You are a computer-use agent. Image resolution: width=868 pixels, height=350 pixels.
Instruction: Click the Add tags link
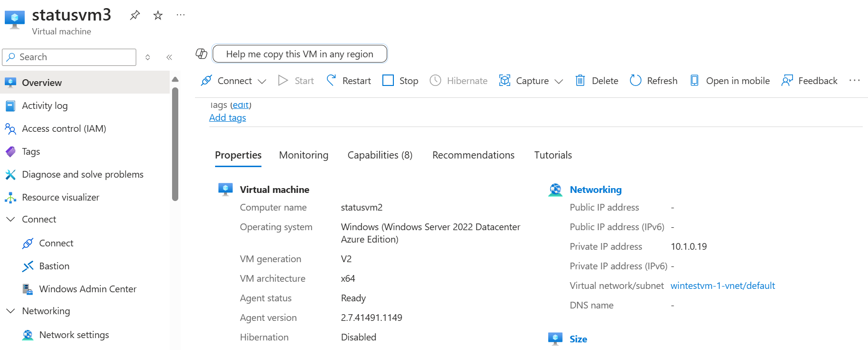click(x=228, y=118)
